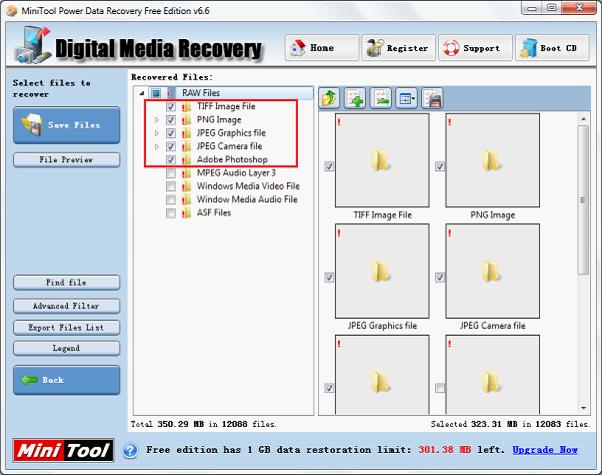Viewport: 602px width, 475px height.
Task: Collapse the RAW Files tree node
Action: click(x=142, y=93)
